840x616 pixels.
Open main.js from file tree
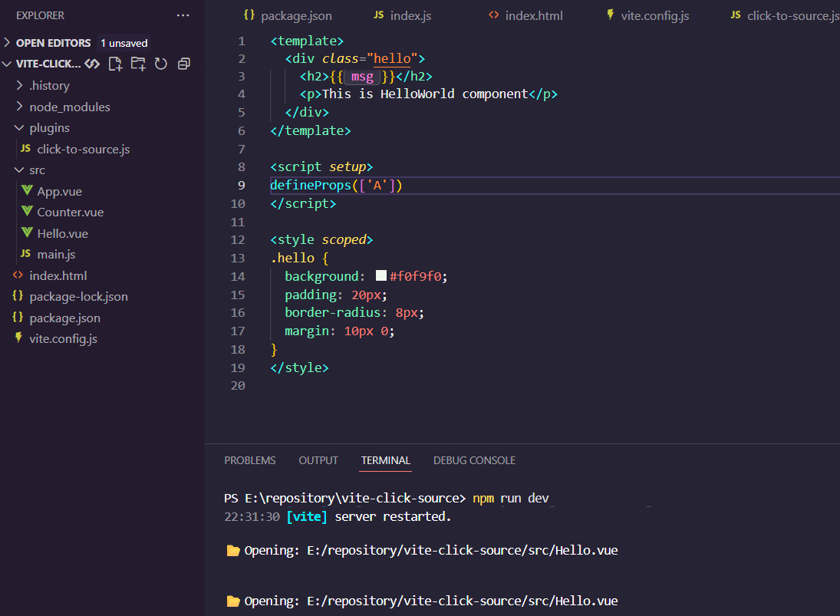coord(56,255)
